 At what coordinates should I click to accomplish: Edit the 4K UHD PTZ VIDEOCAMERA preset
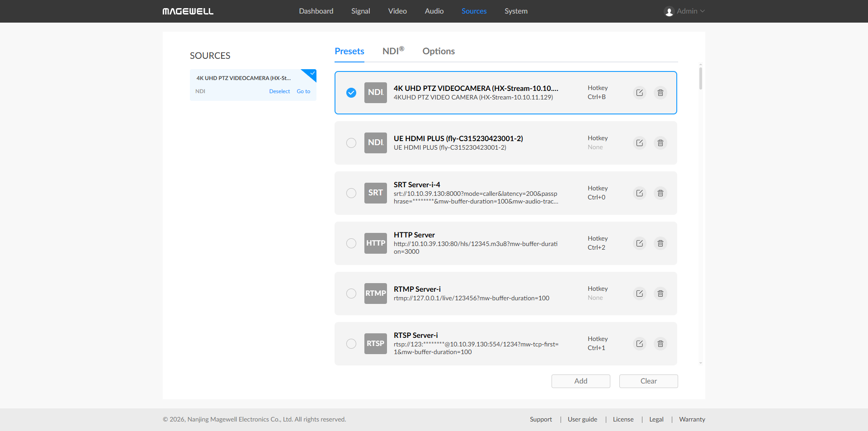(639, 93)
